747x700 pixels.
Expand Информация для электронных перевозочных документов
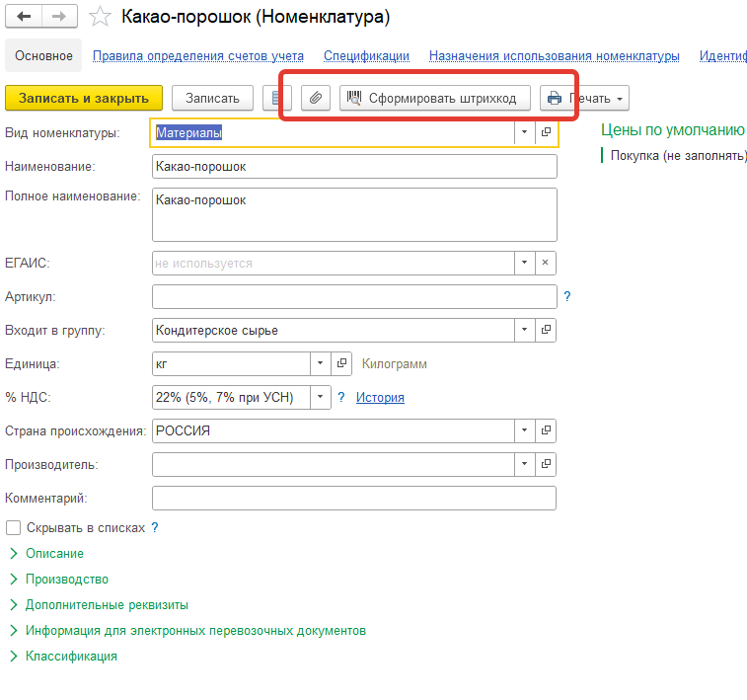187,631
